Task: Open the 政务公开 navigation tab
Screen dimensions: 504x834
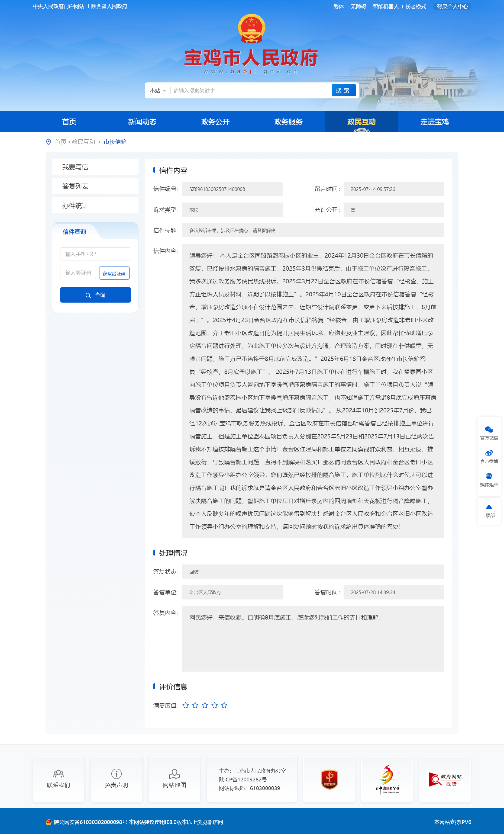Action: coord(215,122)
